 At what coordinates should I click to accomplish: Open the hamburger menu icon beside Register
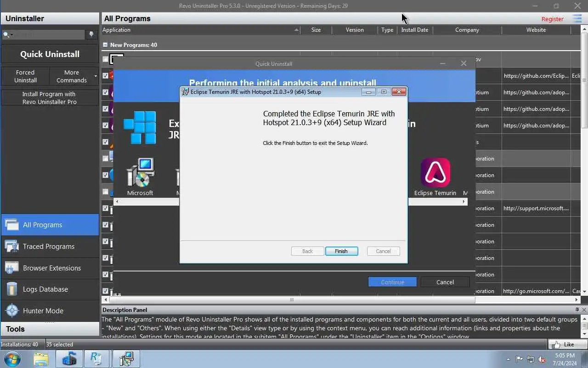click(577, 18)
